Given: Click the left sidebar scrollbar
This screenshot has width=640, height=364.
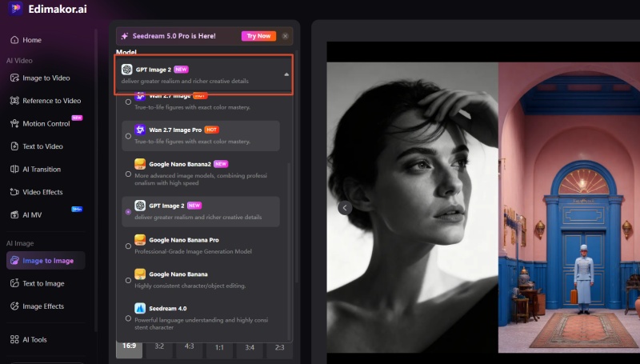Looking at the screenshot, I should click(96, 179).
